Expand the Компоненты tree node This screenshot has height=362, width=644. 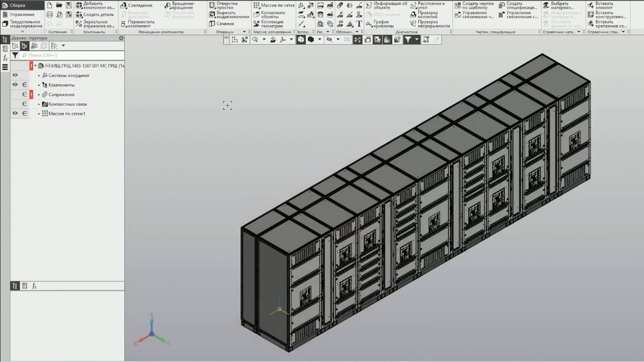(x=39, y=85)
